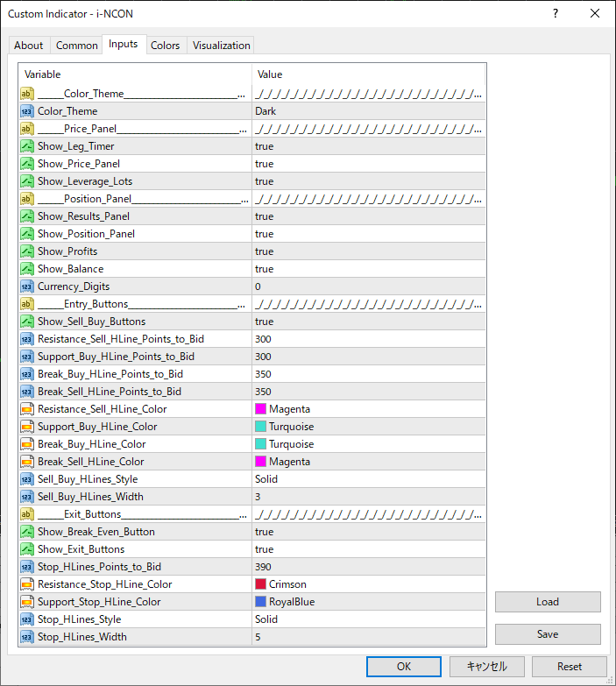Click the Reset button

[x=570, y=667]
